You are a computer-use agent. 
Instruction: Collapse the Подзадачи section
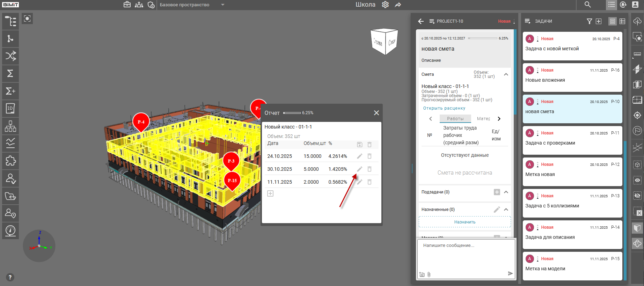(x=506, y=192)
